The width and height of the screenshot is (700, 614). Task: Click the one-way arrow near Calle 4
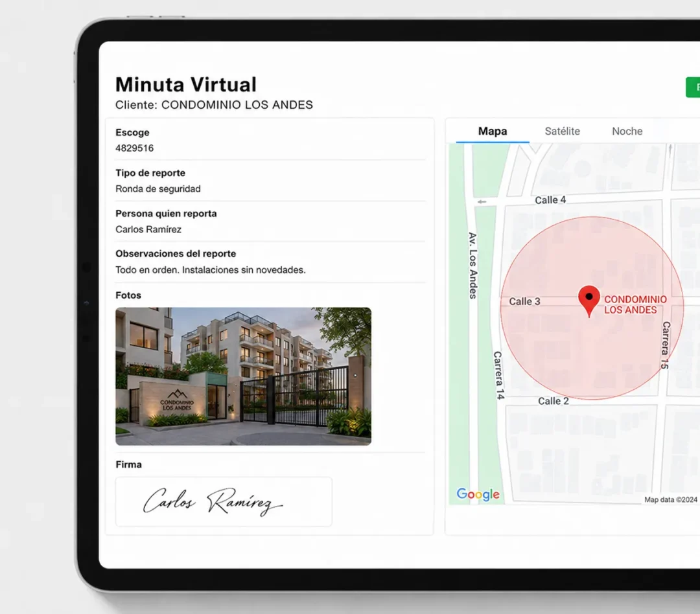(481, 201)
